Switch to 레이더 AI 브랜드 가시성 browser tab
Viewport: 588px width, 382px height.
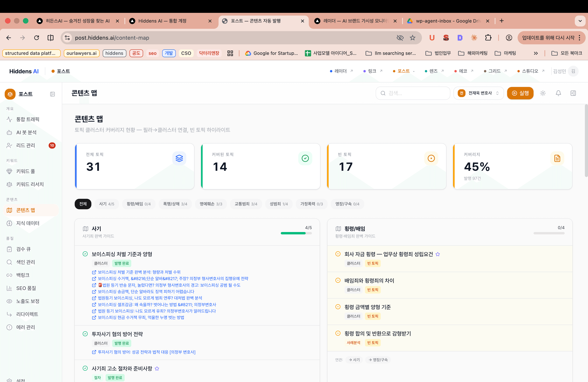(355, 21)
